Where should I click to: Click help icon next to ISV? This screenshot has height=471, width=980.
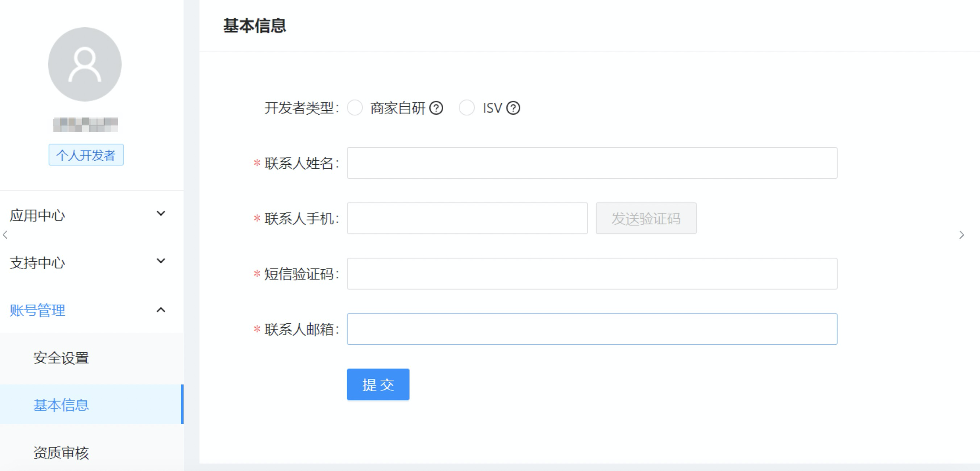513,108
